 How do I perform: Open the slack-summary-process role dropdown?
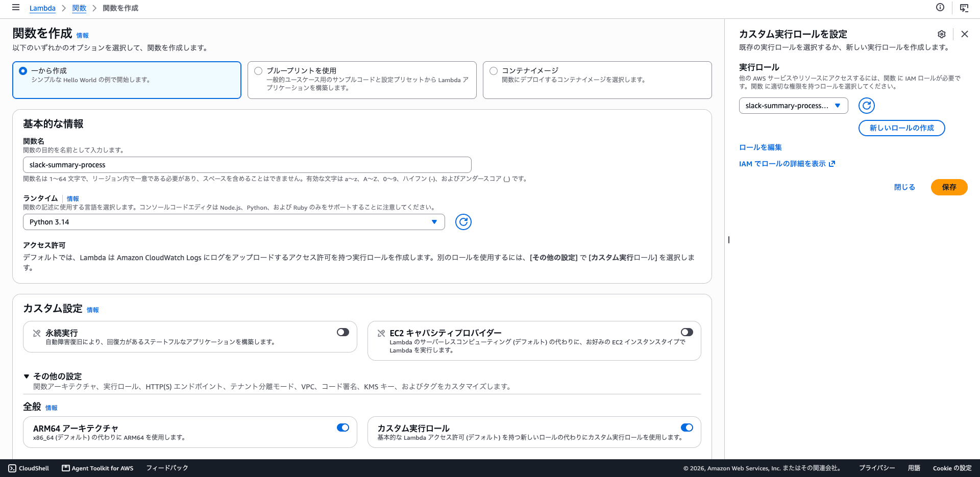[x=793, y=106]
